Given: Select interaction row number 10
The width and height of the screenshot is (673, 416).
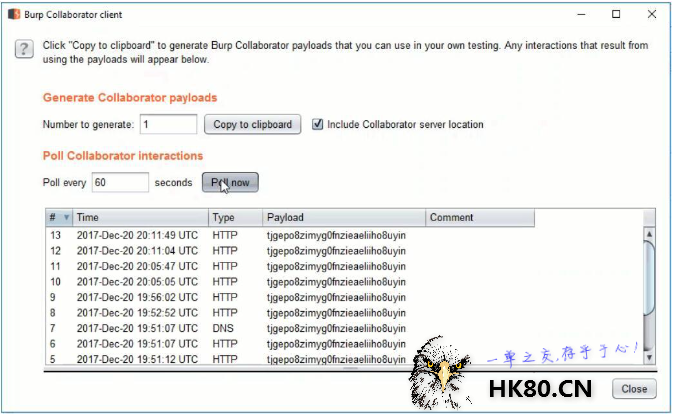Looking at the screenshot, I should 344,282.
